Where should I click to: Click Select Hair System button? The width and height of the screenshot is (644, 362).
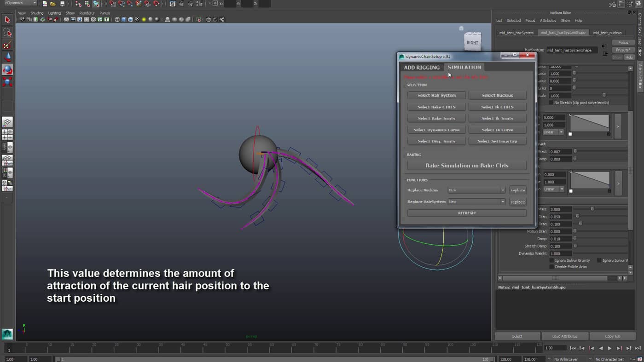coord(436,95)
